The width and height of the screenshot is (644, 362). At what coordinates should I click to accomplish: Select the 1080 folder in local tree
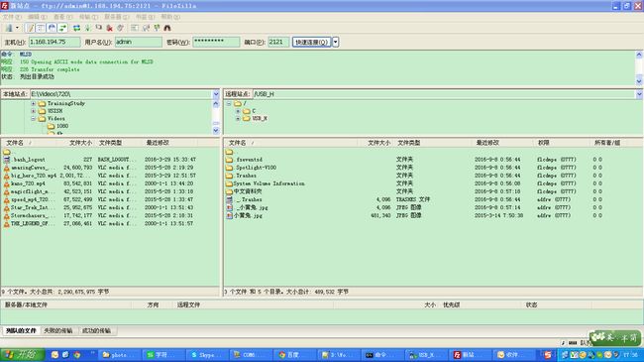[57, 126]
